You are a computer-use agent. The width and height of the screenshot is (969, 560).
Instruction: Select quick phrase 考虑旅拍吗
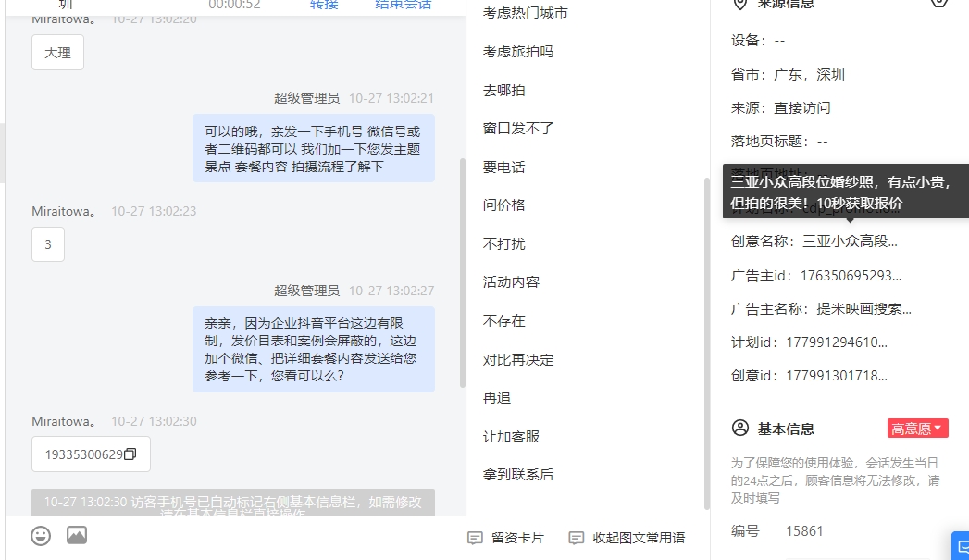(518, 51)
